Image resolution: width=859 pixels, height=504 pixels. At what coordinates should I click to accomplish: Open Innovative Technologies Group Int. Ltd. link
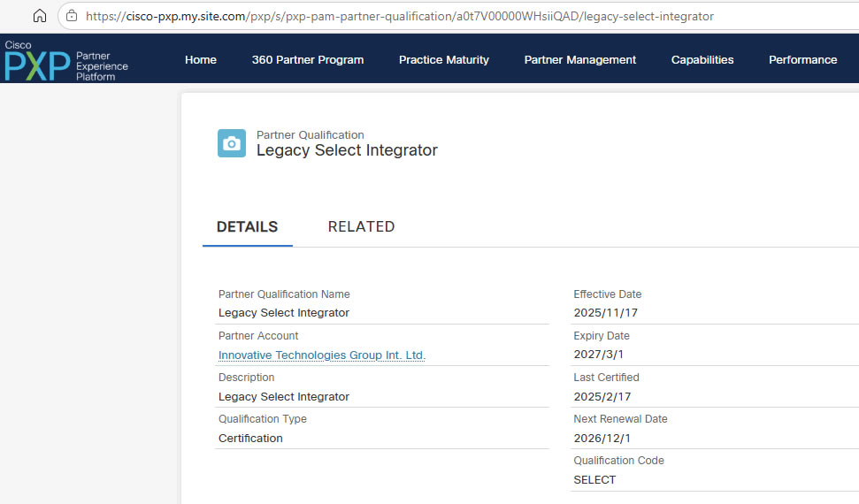pyautogui.click(x=322, y=355)
